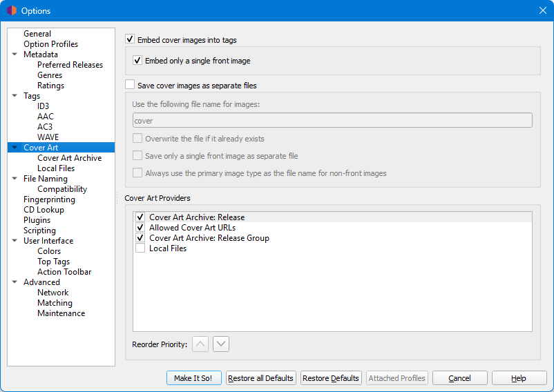Move provider up with Reorder Priority up arrow

(x=200, y=344)
